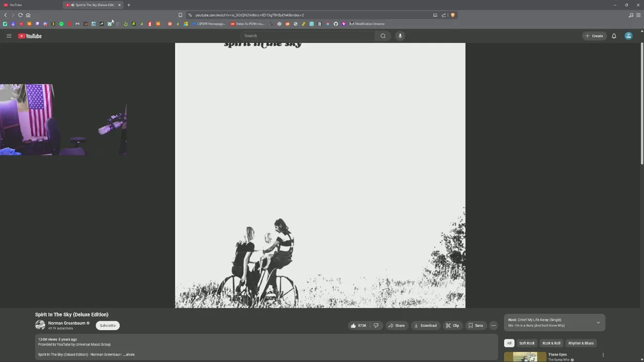Open Modification Universe bookmark
This screenshot has width=644, height=362.
(367, 24)
